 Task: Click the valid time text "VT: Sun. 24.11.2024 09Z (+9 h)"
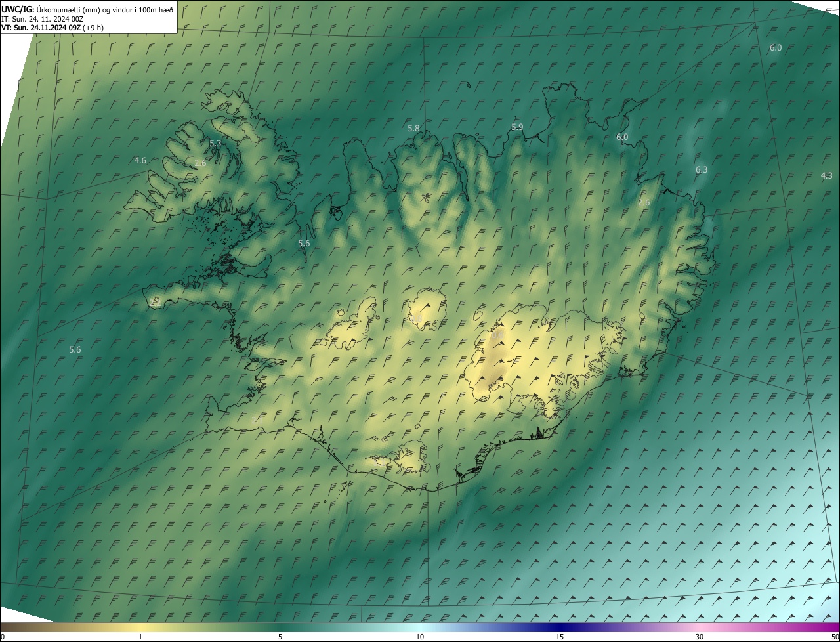point(52,28)
